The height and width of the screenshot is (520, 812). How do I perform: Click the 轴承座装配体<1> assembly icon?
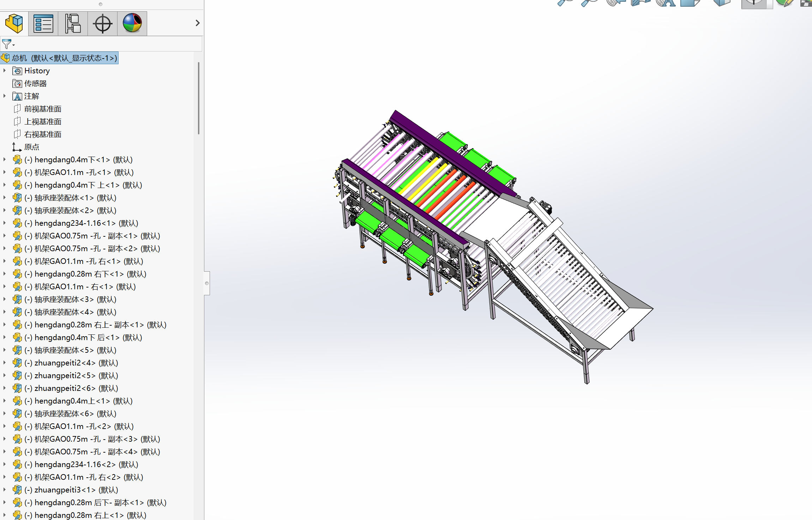(x=17, y=198)
